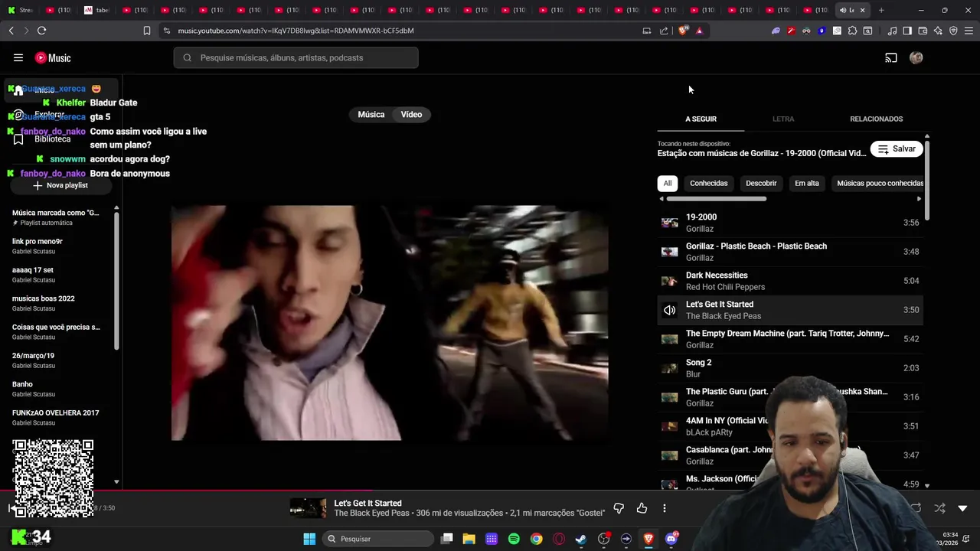Open the RELACIONADOS tab
This screenshot has height=551, width=980.
[x=876, y=119]
